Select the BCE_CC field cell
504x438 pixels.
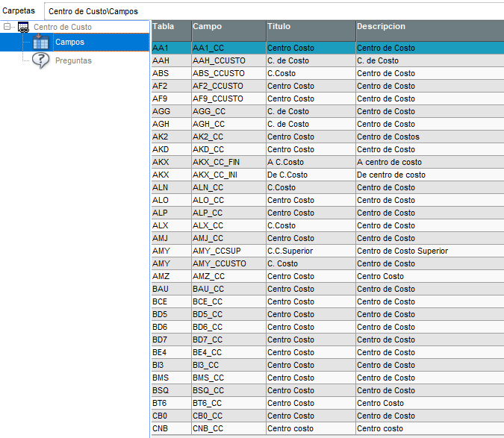click(x=229, y=301)
